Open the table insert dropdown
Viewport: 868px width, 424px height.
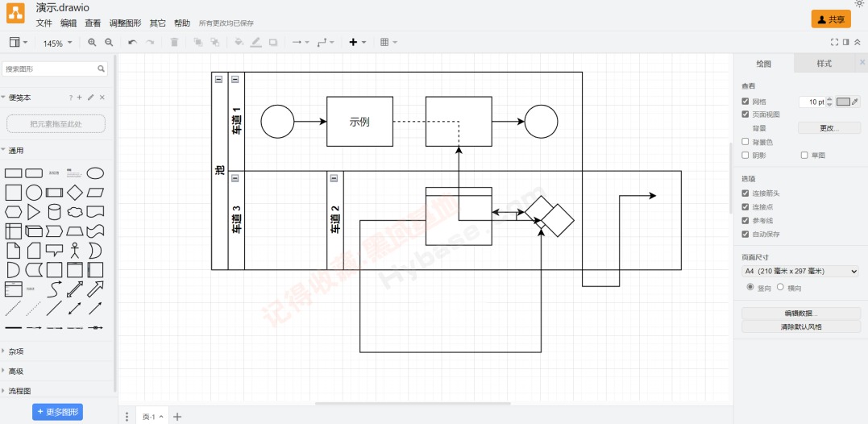pyautogui.click(x=388, y=43)
